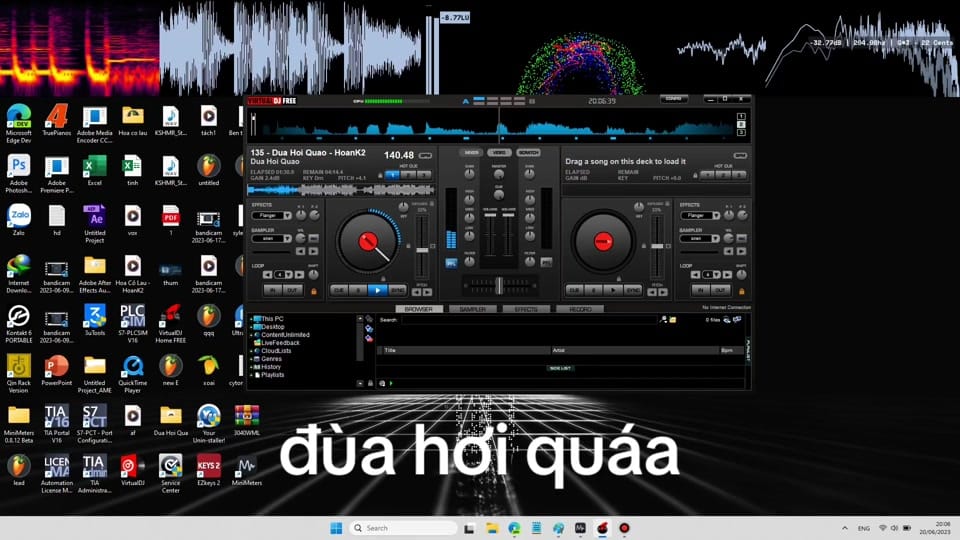The width and height of the screenshot is (960, 540).
Task: Expand ContentUnlimited tree node
Action: click(x=252, y=335)
